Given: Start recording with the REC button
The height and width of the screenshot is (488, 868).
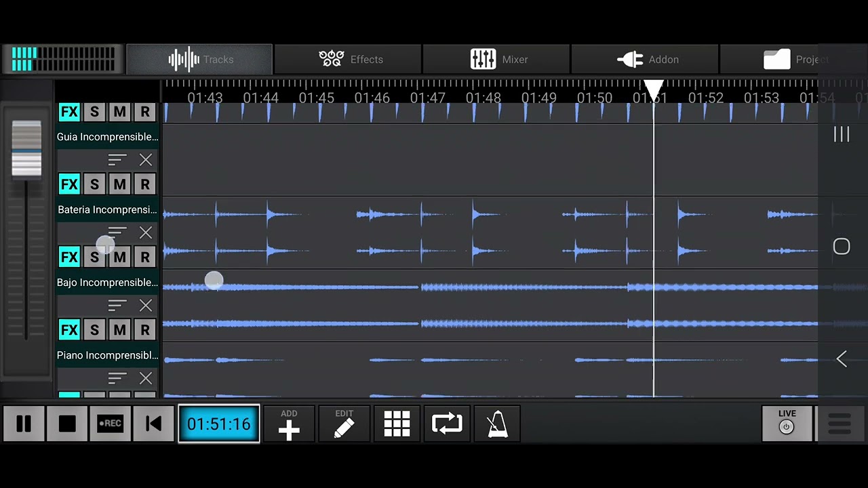Looking at the screenshot, I should click(110, 424).
